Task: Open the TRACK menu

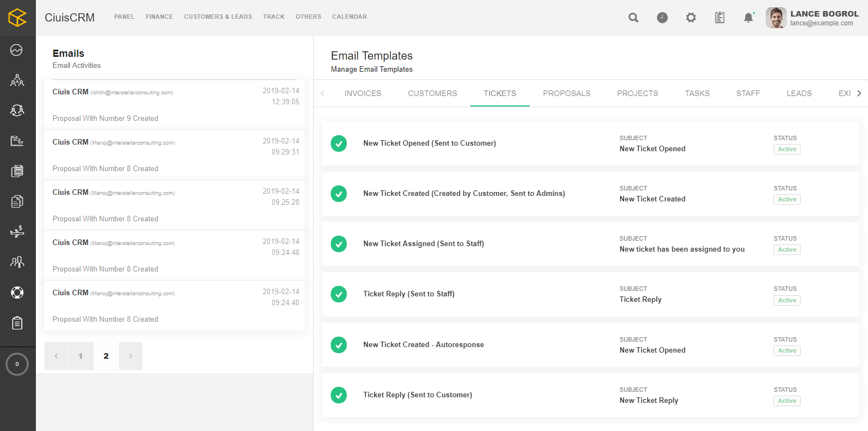Action: click(x=274, y=17)
